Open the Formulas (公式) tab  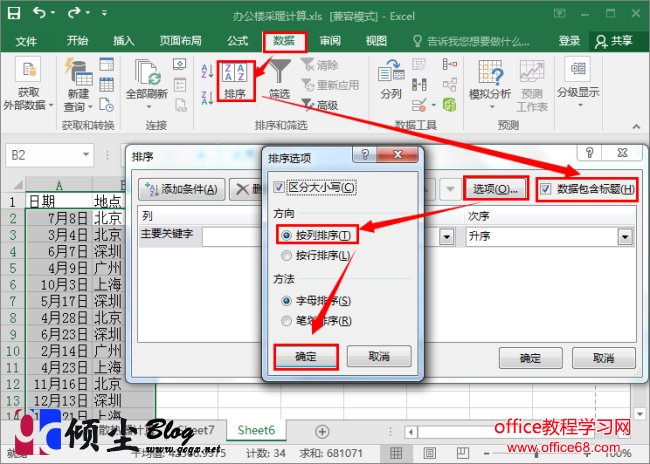[238, 41]
